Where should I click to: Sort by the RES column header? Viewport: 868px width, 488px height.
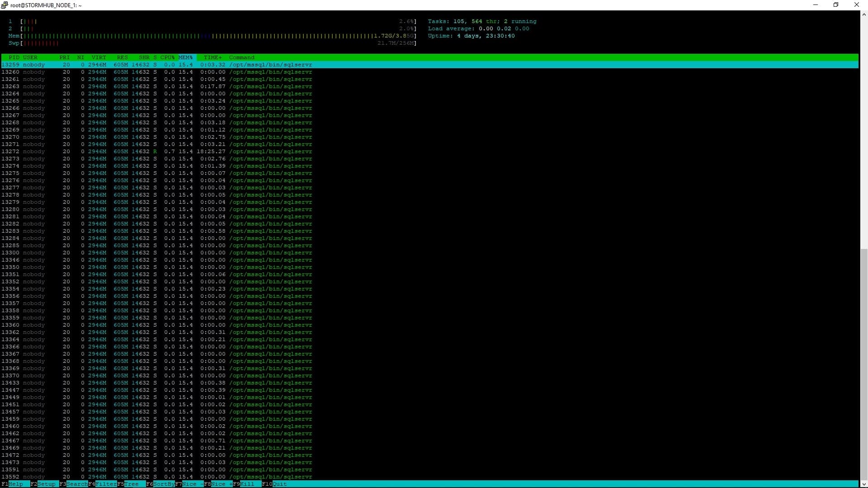(x=123, y=57)
